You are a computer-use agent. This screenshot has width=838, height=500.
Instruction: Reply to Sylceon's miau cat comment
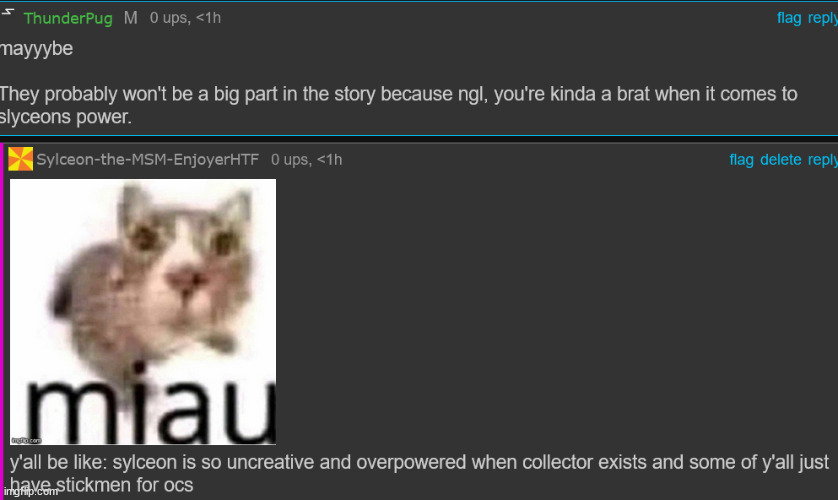(823, 160)
